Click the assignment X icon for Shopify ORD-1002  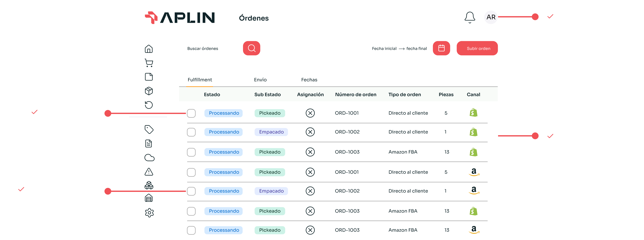tap(310, 132)
